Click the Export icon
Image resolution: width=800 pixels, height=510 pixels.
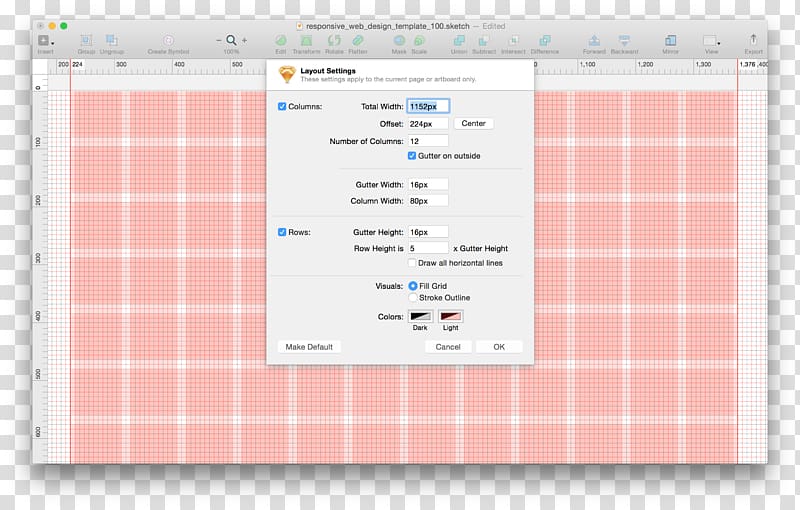752,41
